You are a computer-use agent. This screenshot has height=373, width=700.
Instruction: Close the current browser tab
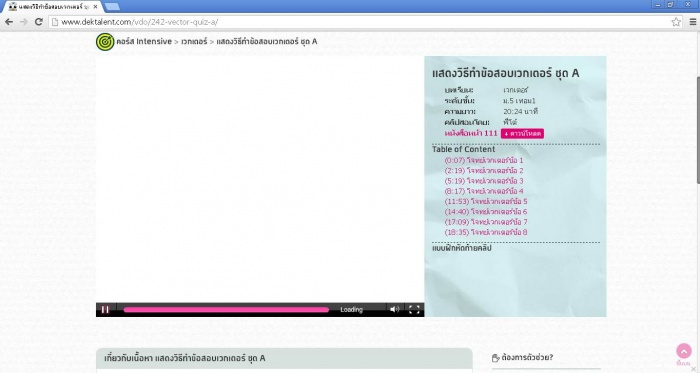click(x=96, y=7)
